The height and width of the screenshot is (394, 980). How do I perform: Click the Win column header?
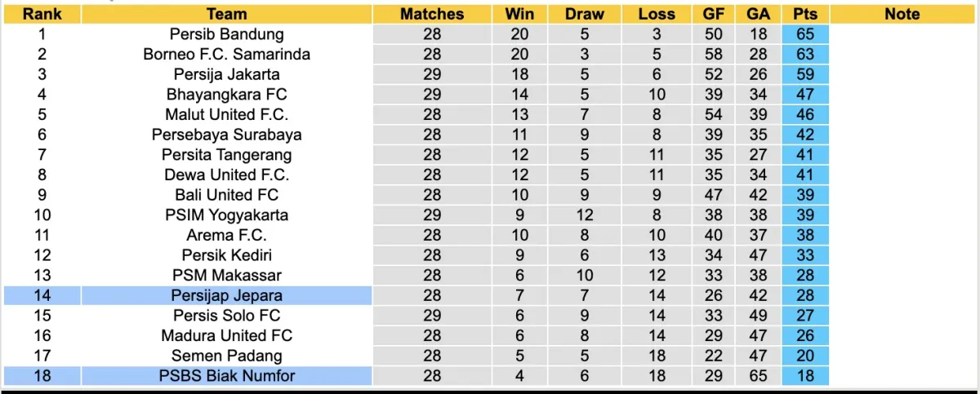(x=519, y=14)
